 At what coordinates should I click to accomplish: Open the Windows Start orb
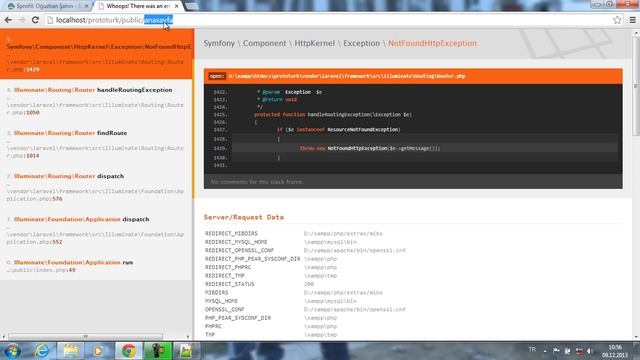pos(12,351)
